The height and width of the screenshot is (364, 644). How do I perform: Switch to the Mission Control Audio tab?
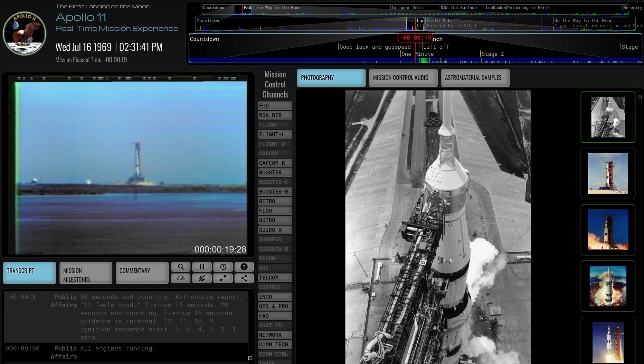403,78
